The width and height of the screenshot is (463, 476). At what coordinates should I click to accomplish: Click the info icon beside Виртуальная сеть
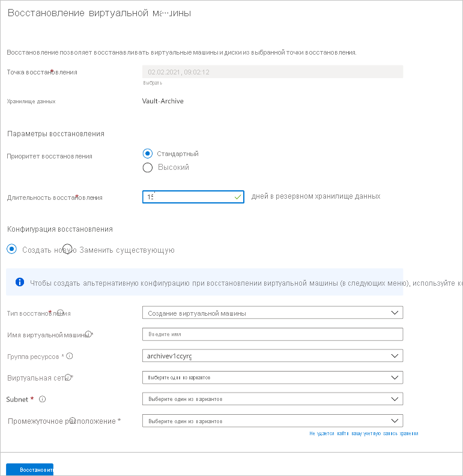[68, 377]
